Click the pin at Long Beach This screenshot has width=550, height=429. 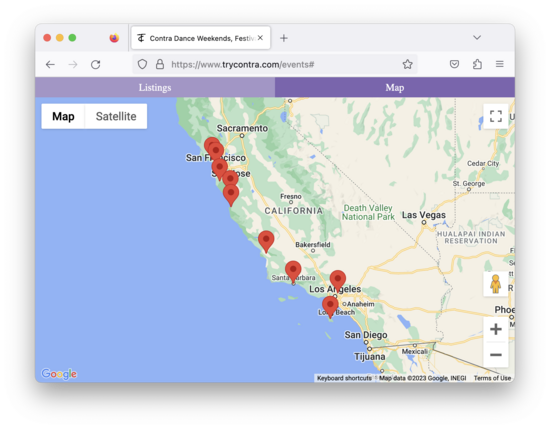coord(330,307)
